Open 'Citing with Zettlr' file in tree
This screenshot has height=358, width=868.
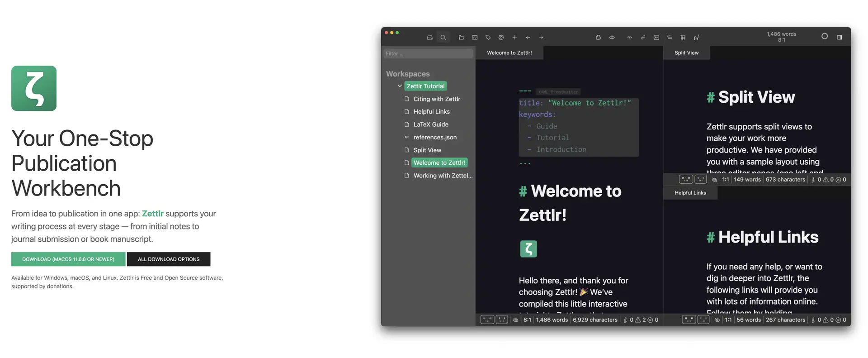click(x=437, y=99)
